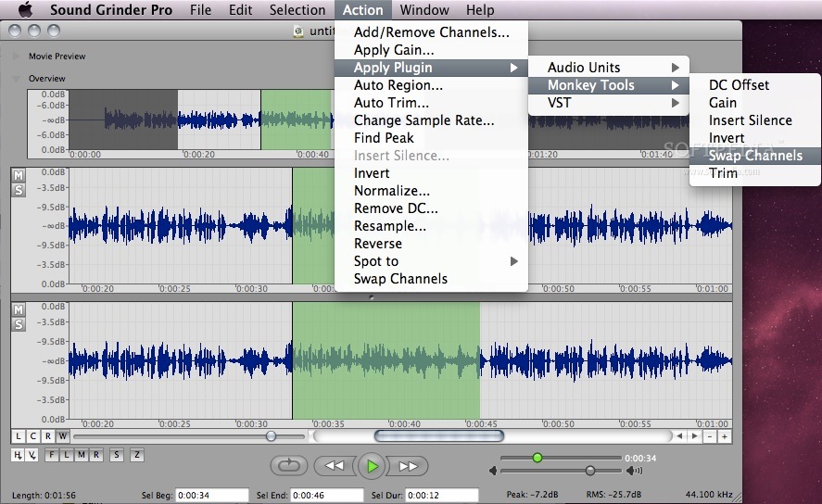Collapse the Overview section
Image resolution: width=822 pixels, height=504 pixels.
[x=17, y=79]
